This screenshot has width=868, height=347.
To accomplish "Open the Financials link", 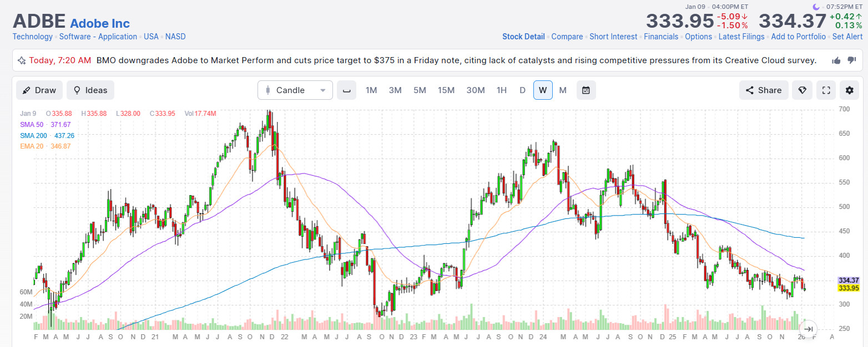I will [661, 37].
